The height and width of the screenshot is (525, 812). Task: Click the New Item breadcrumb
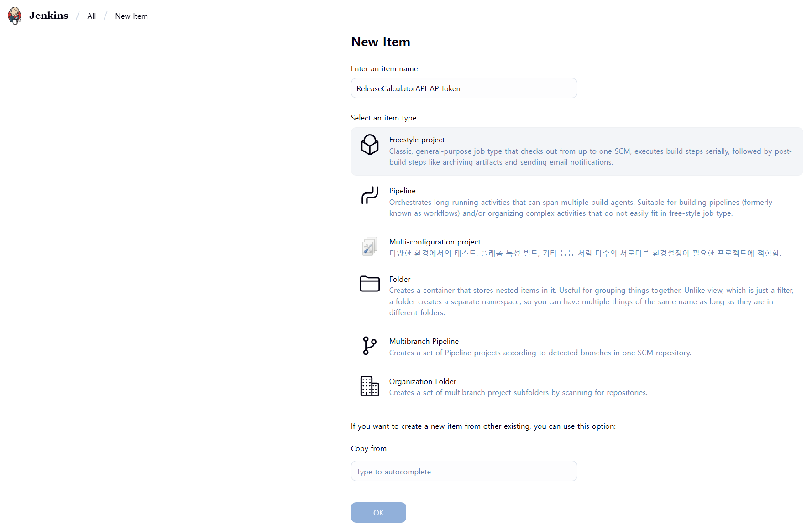(x=131, y=16)
